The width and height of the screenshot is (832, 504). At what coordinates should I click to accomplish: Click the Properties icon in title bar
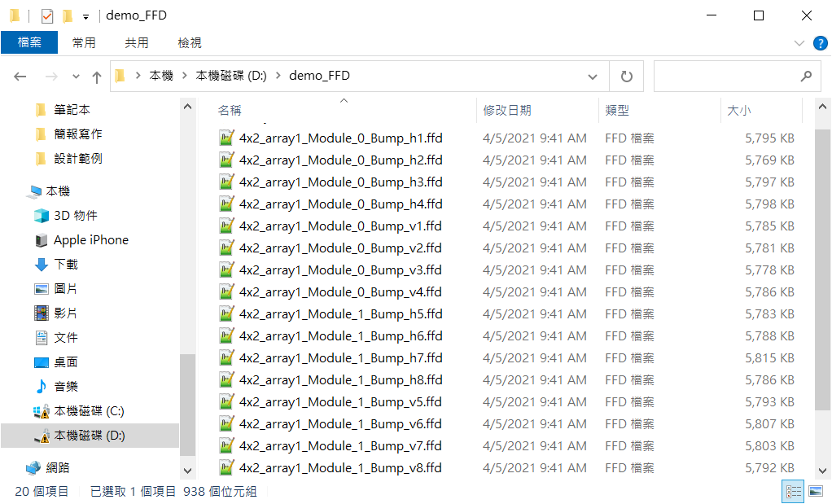(46, 16)
